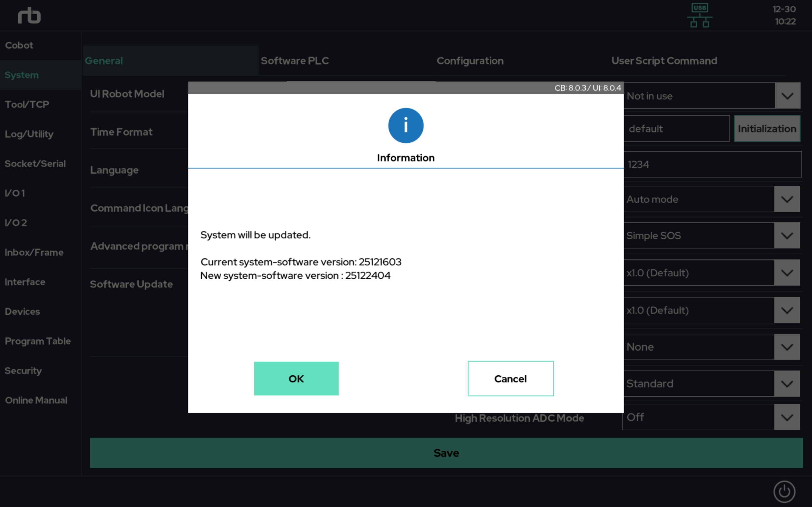Click the 1234 input field

(x=712, y=164)
